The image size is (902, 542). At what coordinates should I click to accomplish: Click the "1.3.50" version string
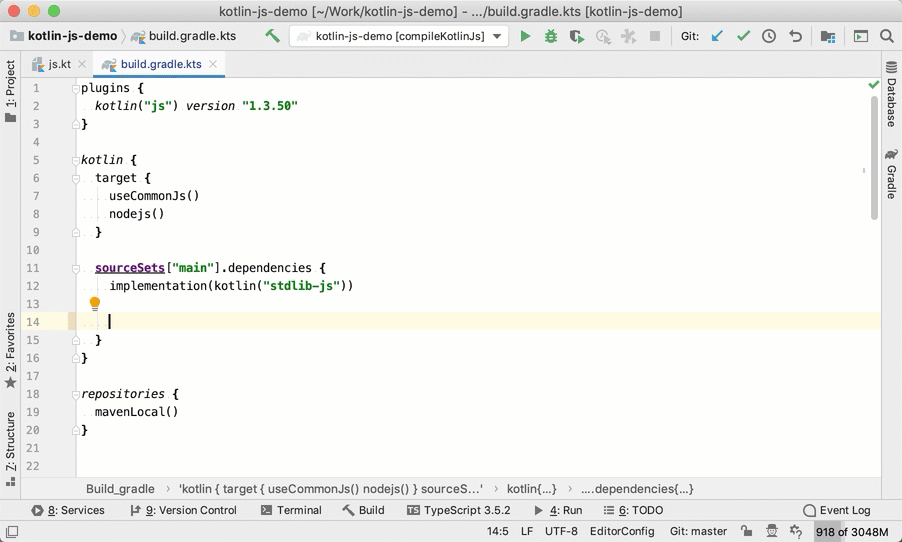pos(270,106)
